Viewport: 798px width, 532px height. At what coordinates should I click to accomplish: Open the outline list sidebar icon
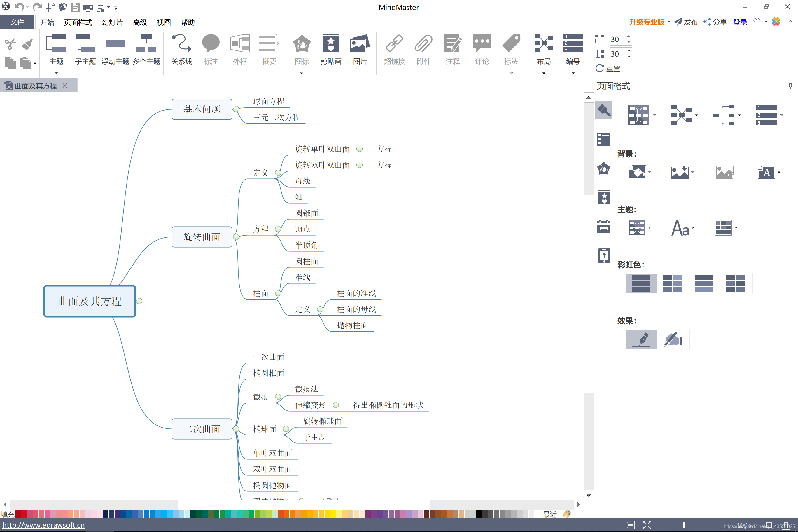(603, 139)
